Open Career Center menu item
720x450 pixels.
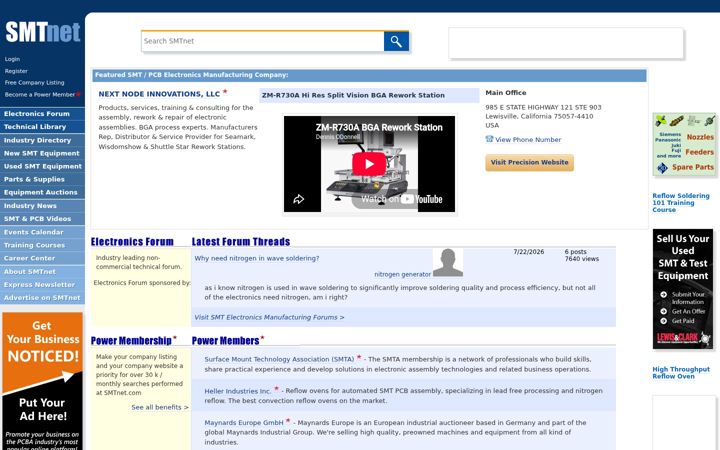42,258
